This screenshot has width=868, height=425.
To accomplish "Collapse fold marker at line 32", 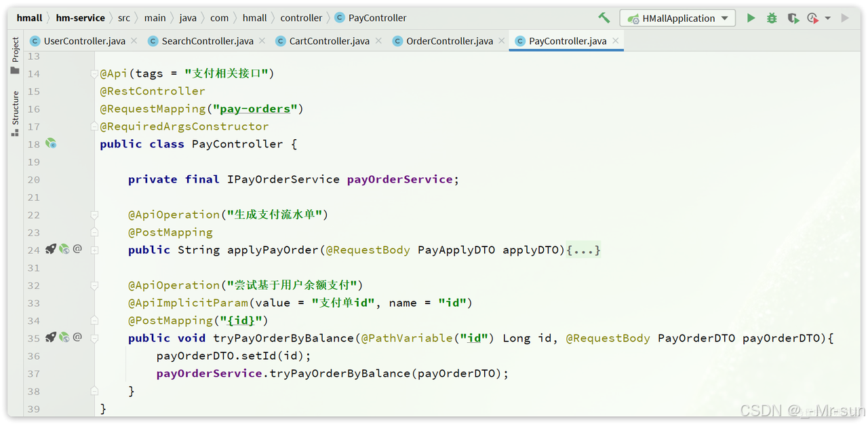I will coord(95,285).
